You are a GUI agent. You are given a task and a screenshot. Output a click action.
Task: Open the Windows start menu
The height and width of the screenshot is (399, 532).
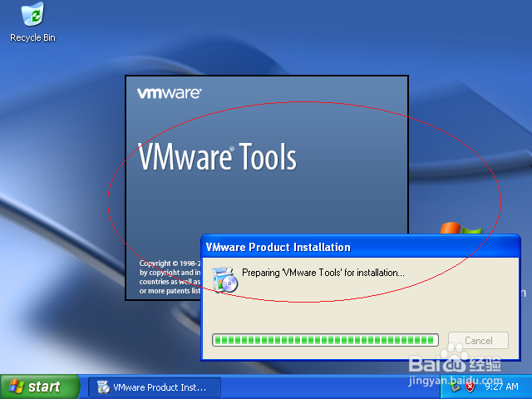point(40,387)
